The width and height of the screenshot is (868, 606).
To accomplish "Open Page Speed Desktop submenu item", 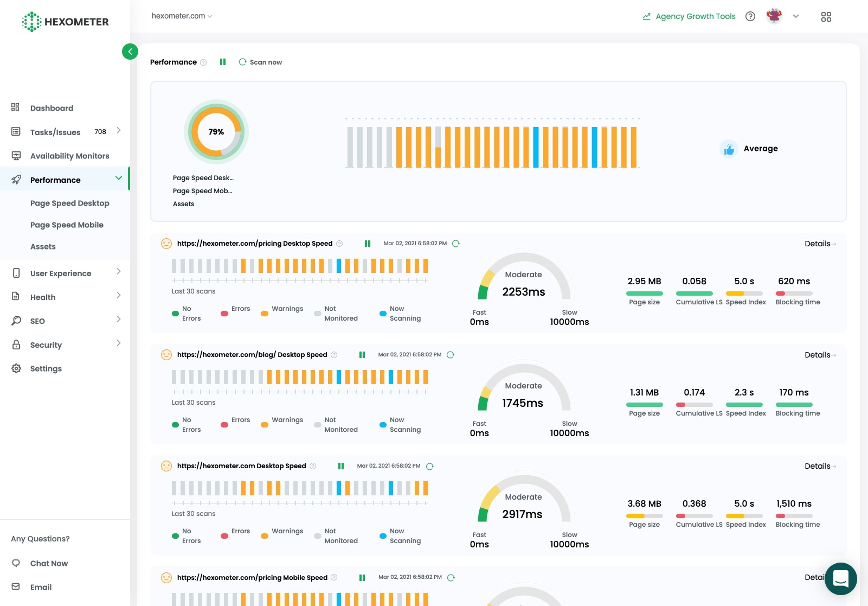I will click(x=70, y=203).
